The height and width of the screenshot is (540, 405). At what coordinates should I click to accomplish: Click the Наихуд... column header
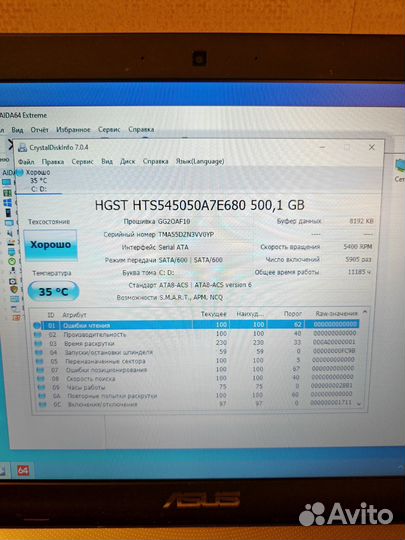(x=250, y=314)
